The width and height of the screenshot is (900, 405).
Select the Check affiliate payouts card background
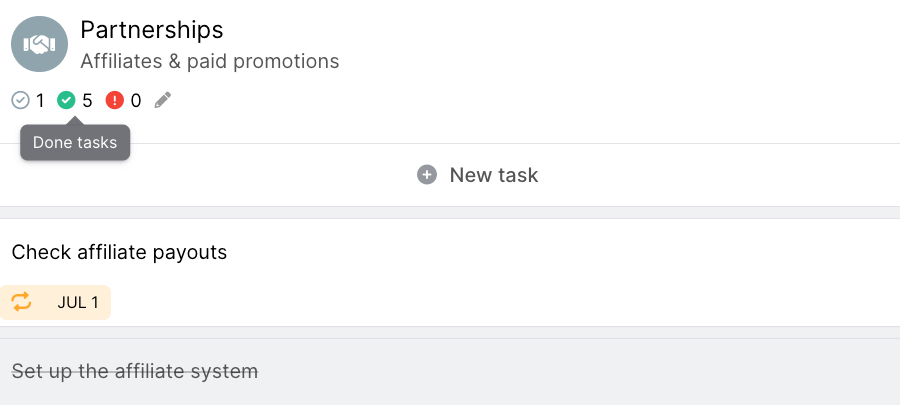(450, 272)
